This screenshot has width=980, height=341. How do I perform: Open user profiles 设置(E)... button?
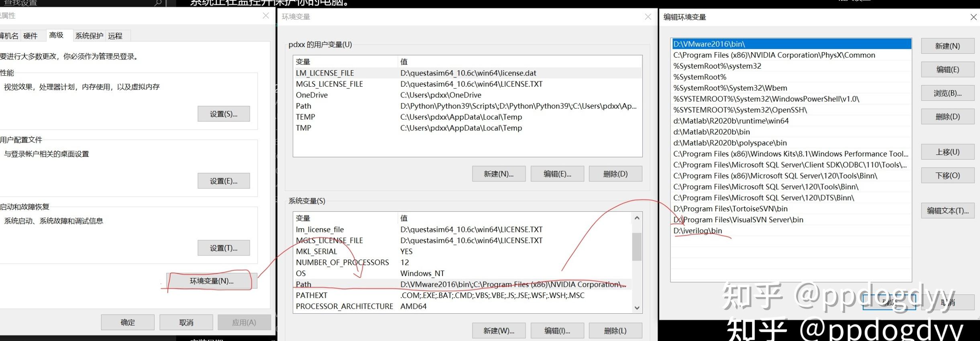(x=224, y=181)
